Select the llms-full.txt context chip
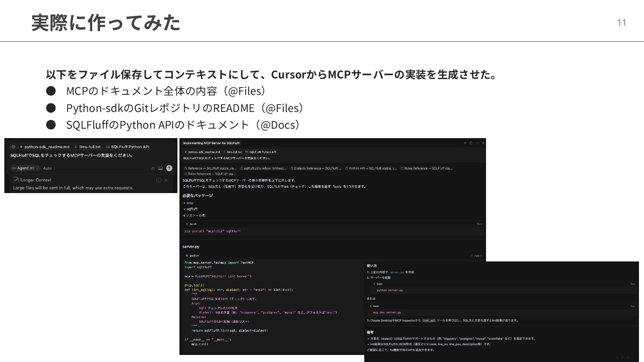Viewport: 644px width, 362px height. click(x=88, y=147)
